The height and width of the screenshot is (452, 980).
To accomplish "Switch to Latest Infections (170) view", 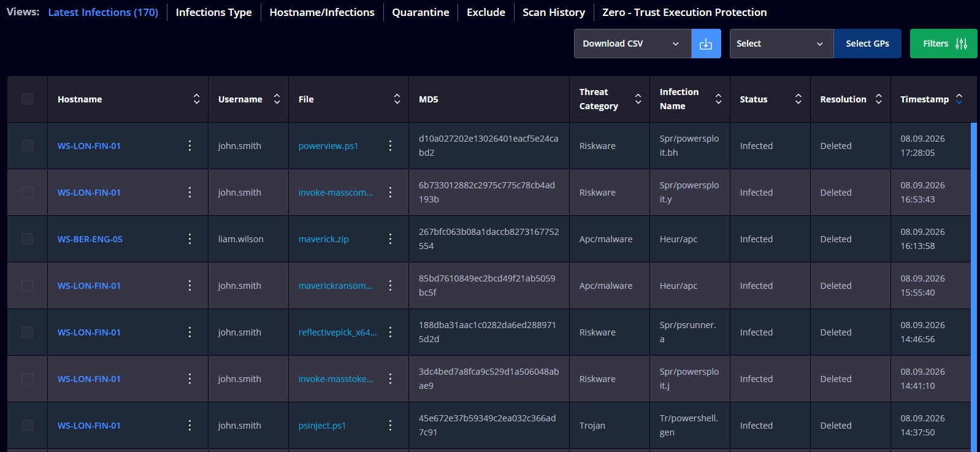I will pyautogui.click(x=103, y=12).
